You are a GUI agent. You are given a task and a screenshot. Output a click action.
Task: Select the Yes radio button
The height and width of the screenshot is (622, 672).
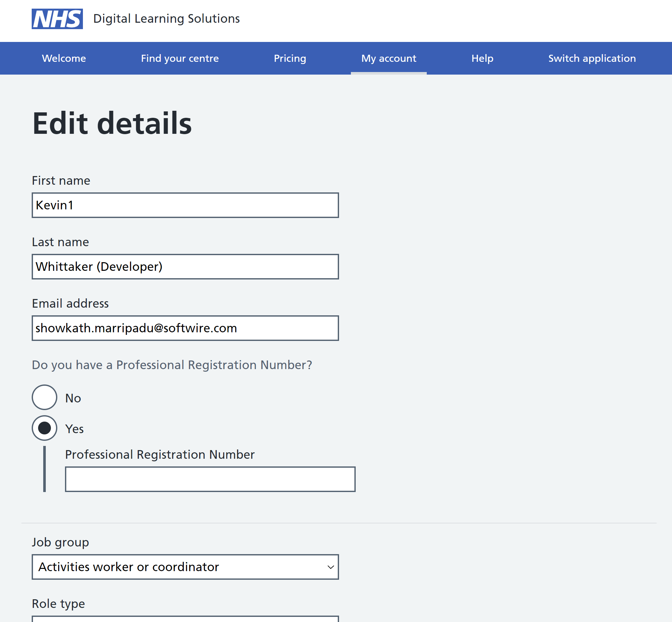[x=45, y=428]
